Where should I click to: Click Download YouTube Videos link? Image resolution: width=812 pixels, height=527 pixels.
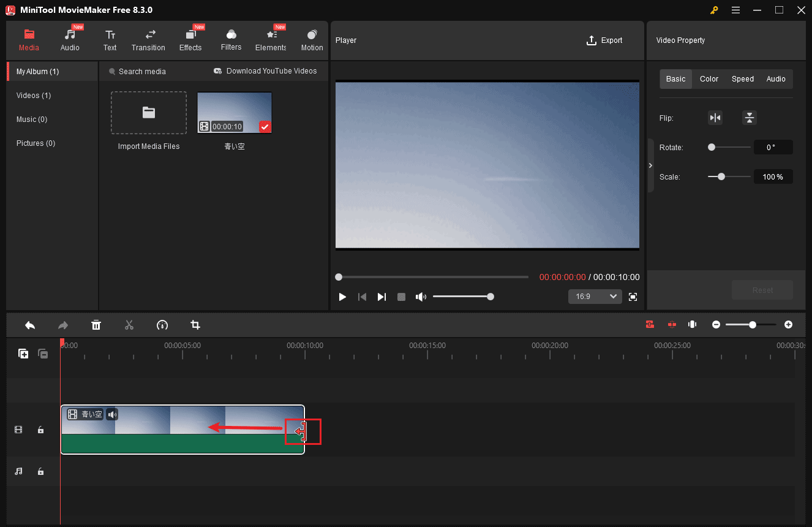click(265, 71)
